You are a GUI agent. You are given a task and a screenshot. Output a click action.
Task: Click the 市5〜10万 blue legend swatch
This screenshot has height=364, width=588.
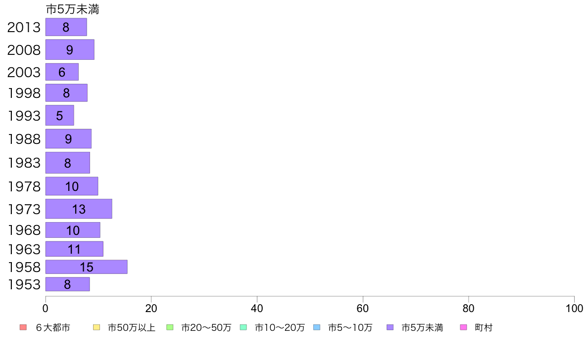point(317,327)
